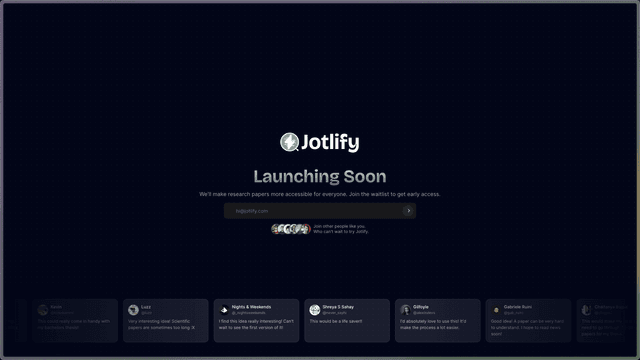
Task: Open the Luzz profile avatar
Action: click(x=133, y=310)
